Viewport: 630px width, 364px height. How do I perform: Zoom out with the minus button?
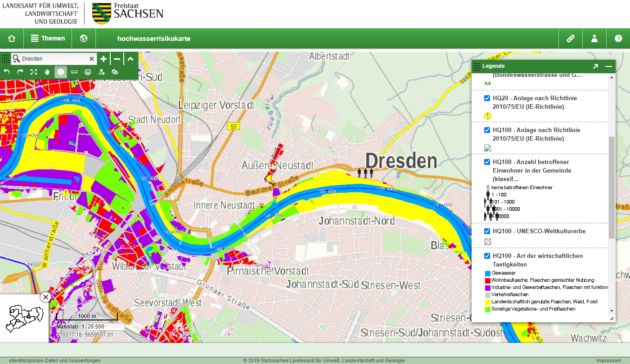pyautogui.click(x=117, y=59)
